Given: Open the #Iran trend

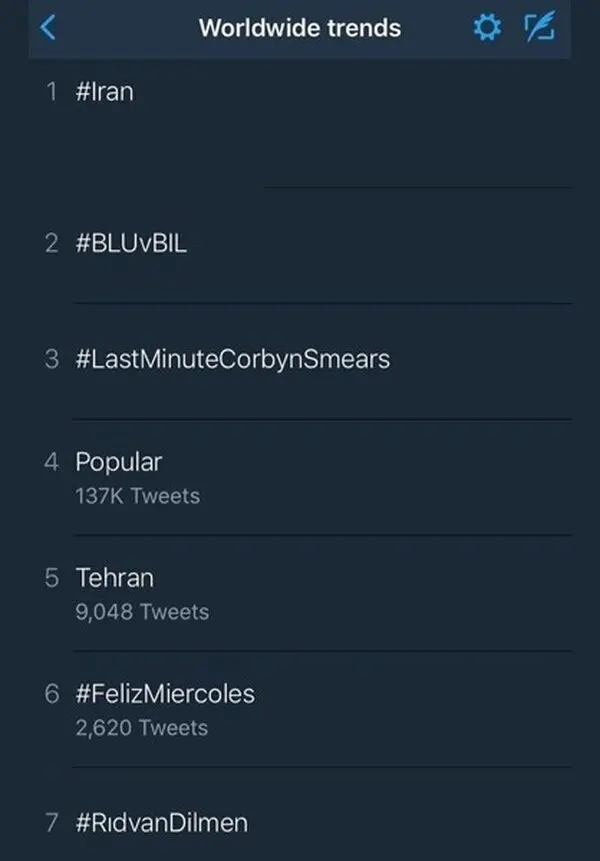Looking at the screenshot, I should click(105, 92).
